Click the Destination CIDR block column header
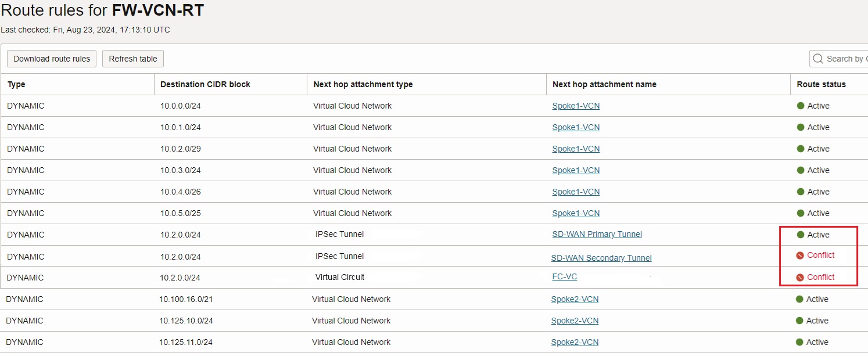This screenshot has width=868, height=356. click(x=205, y=84)
